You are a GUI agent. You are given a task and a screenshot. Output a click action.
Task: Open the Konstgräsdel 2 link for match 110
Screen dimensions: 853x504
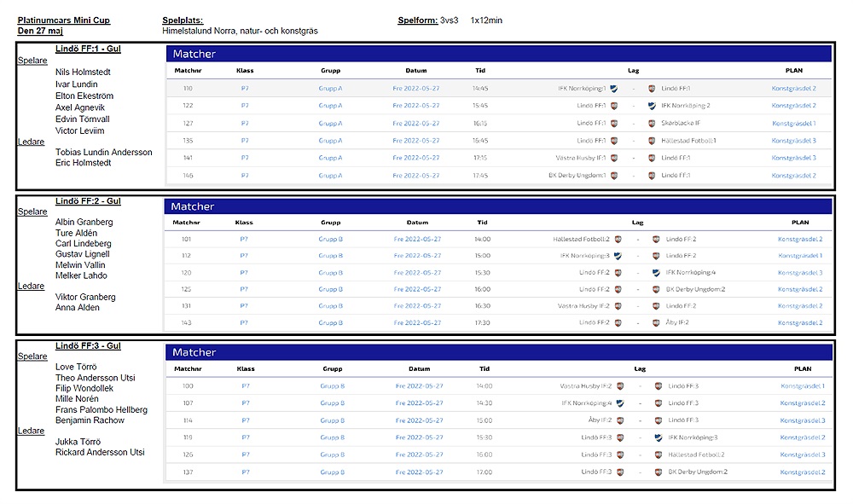[x=793, y=89]
